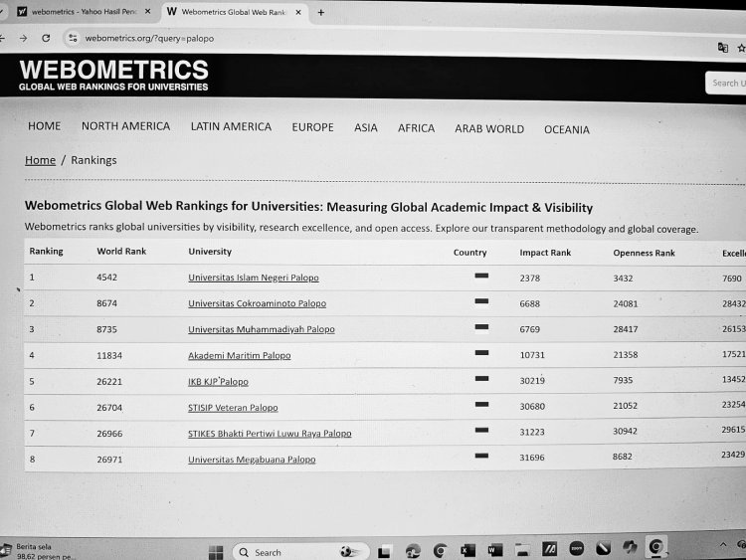This screenshot has width=746, height=560.
Task: Open a new browser tab
Action: tap(321, 13)
